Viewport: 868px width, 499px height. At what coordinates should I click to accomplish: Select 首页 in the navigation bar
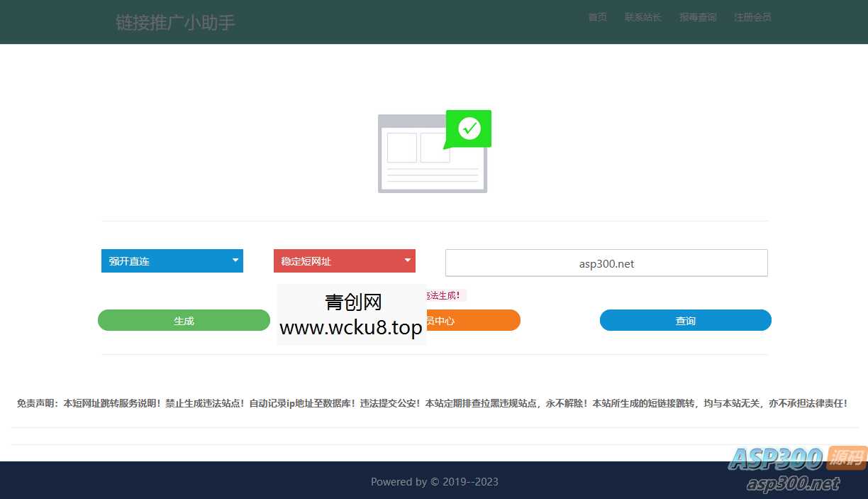point(597,17)
